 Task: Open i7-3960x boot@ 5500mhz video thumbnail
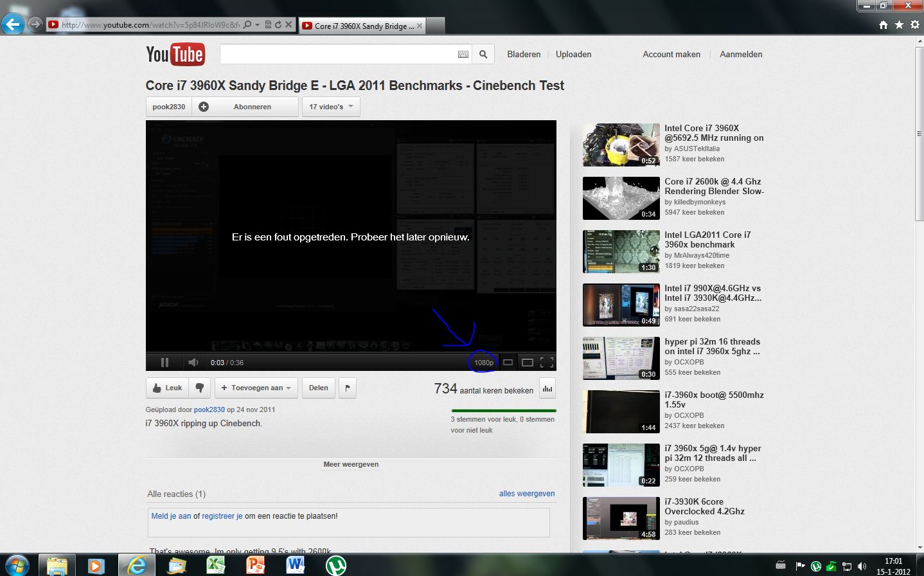point(621,412)
